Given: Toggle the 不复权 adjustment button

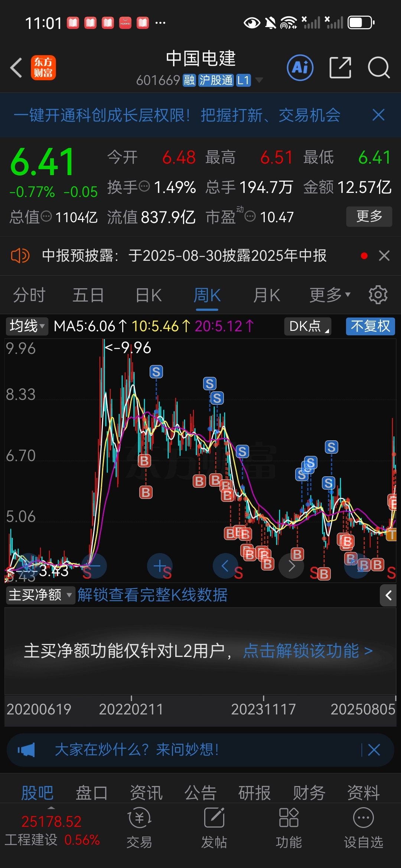Looking at the screenshot, I should [x=370, y=326].
